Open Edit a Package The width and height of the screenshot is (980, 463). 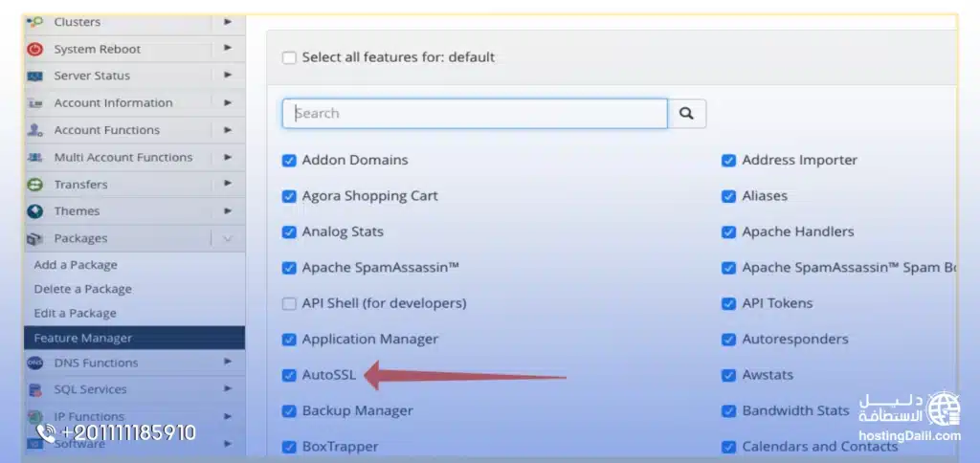pos(75,313)
